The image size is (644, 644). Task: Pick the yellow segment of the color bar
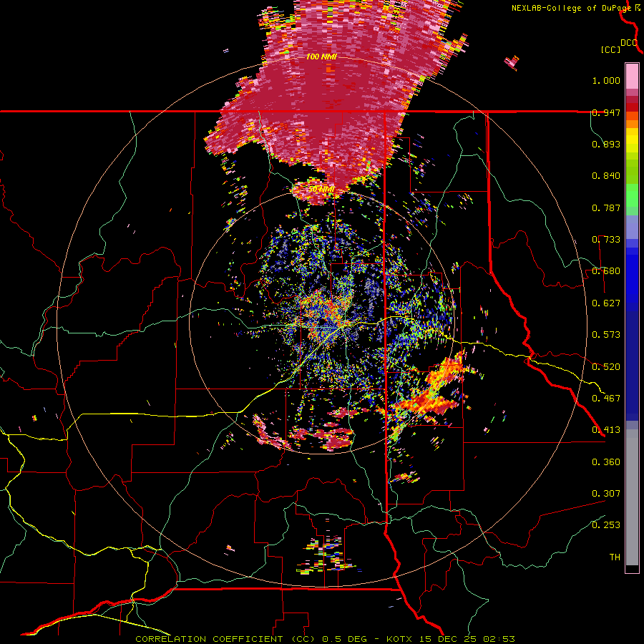[x=632, y=140]
